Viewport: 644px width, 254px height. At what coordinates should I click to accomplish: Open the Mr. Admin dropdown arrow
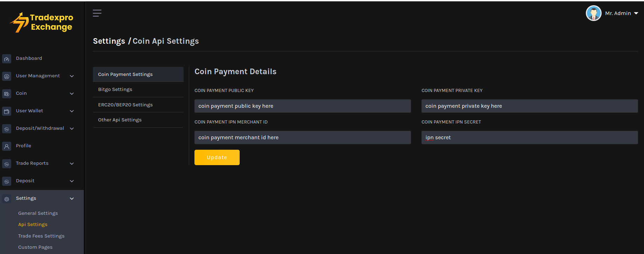pyautogui.click(x=636, y=13)
